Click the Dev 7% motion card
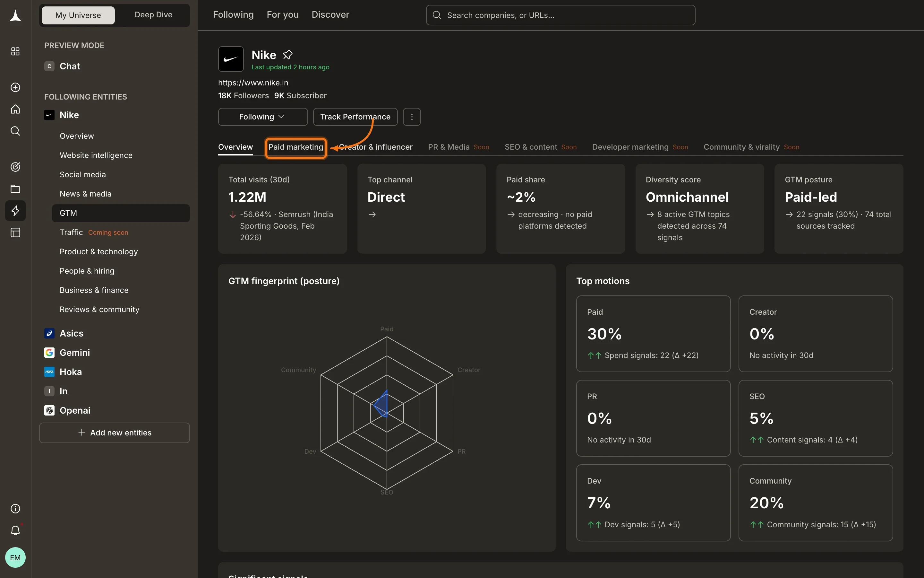924x578 pixels. (x=653, y=503)
